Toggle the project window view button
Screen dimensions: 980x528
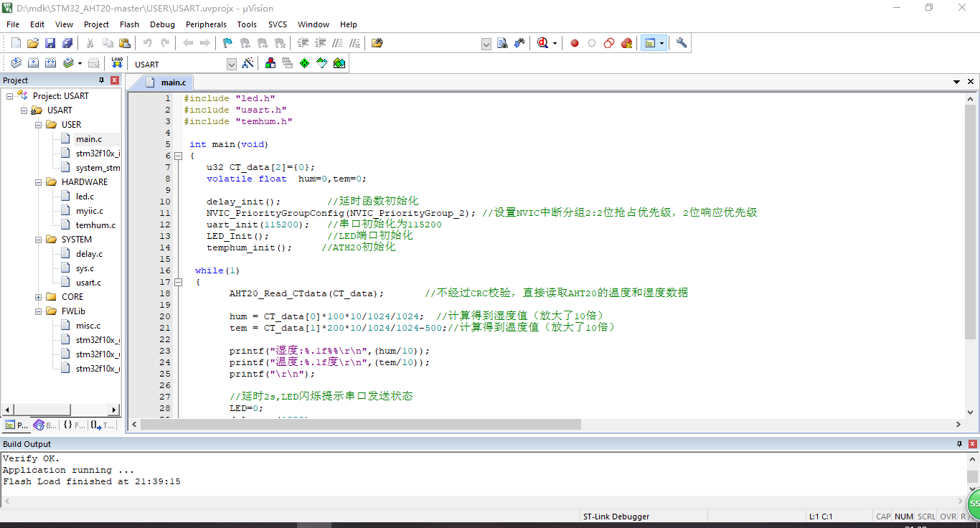[x=650, y=43]
